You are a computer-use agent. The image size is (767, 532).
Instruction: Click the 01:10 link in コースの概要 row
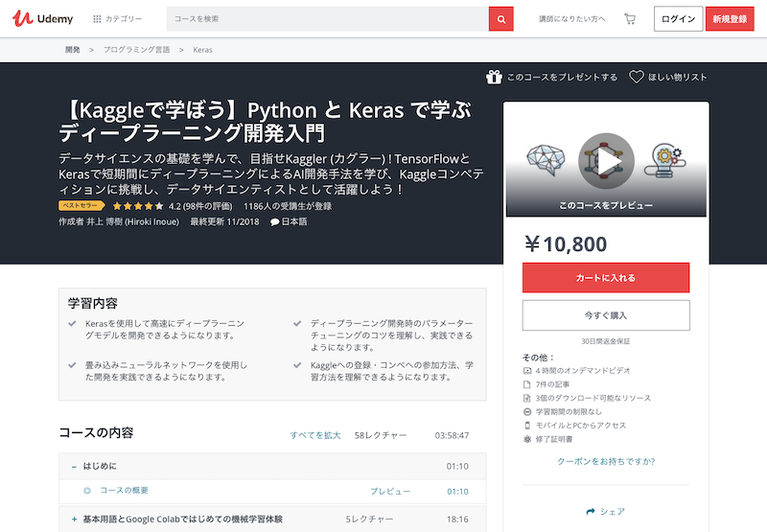click(x=457, y=492)
